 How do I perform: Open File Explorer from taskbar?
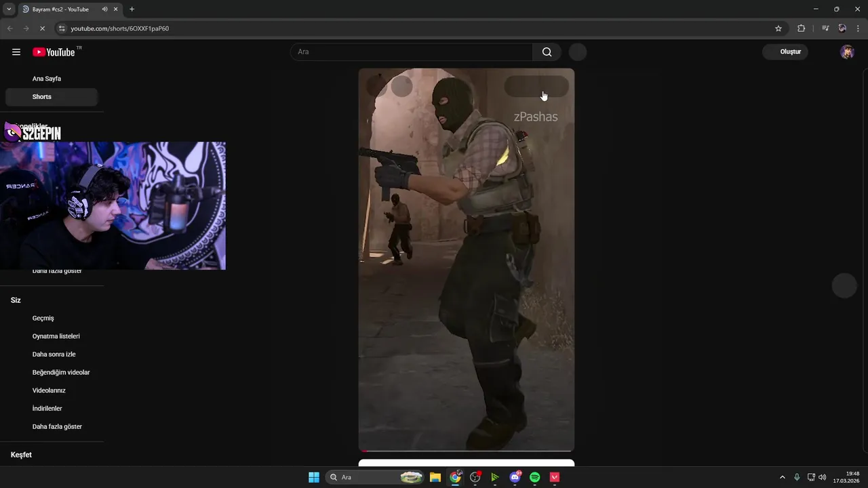pos(435,477)
